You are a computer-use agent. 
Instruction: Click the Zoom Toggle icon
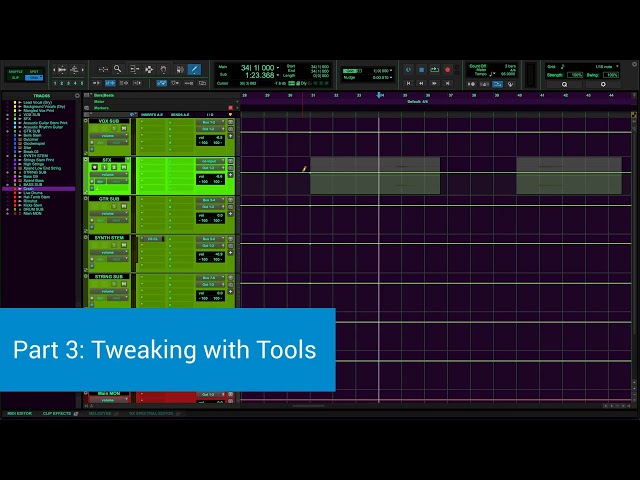(x=103, y=69)
